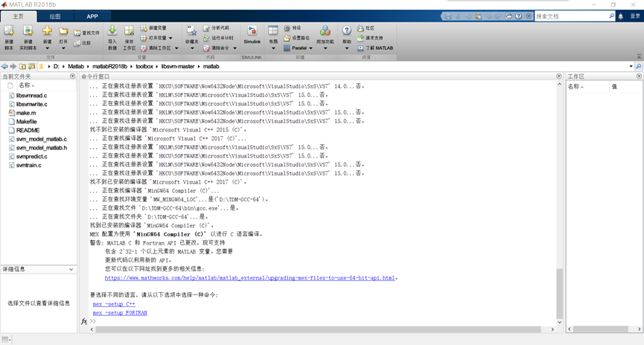The width and height of the screenshot is (644, 345).
Task: Click the notification bell icon
Action: point(621,16)
